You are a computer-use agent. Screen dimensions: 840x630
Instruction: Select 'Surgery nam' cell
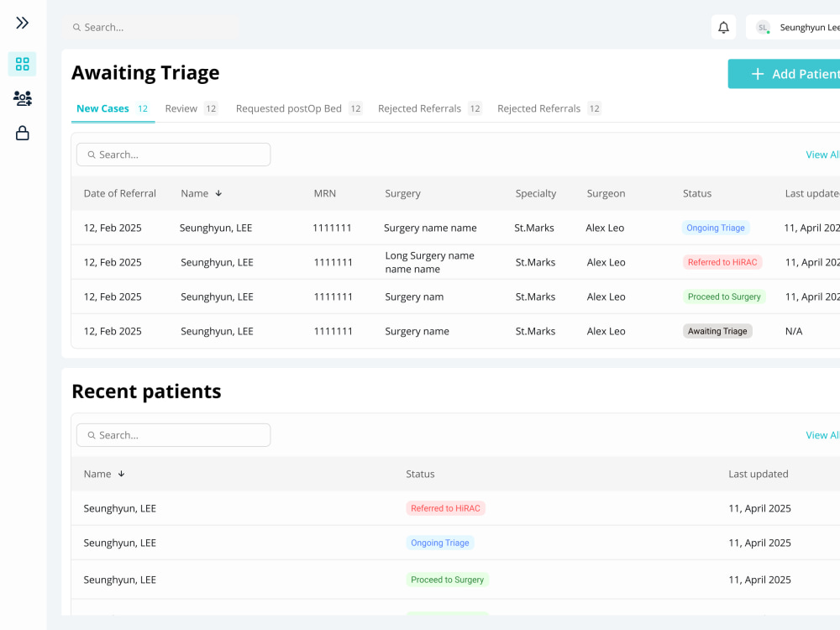click(414, 297)
